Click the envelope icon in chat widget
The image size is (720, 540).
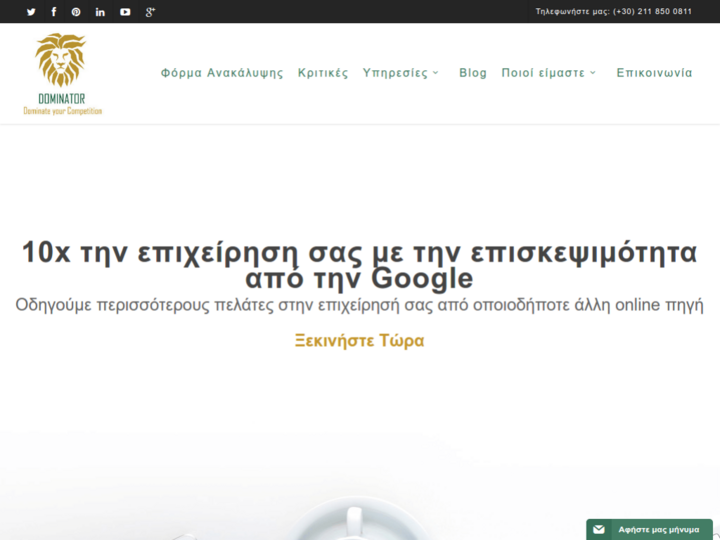point(599,529)
